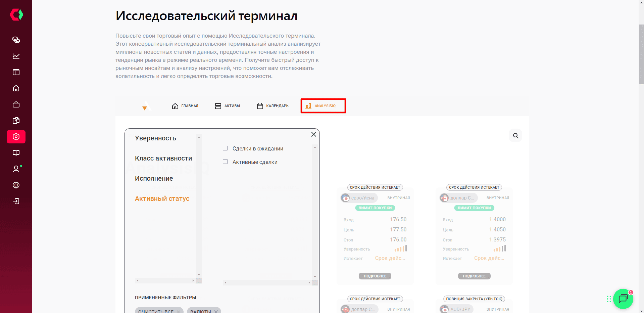Check the Активные сделки checkbox
The width and height of the screenshot is (644, 313).
click(x=225, y=162)
